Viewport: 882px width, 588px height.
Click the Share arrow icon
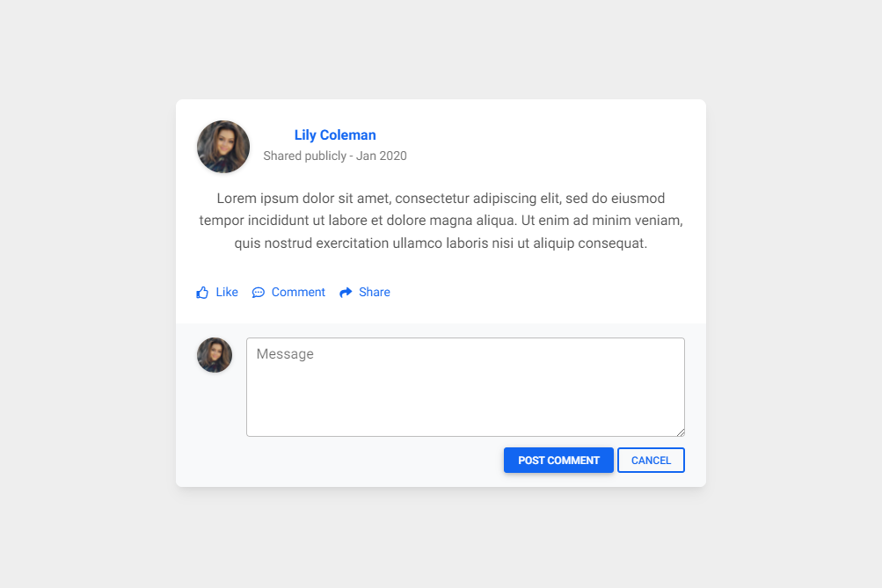[x=344, y=291]
